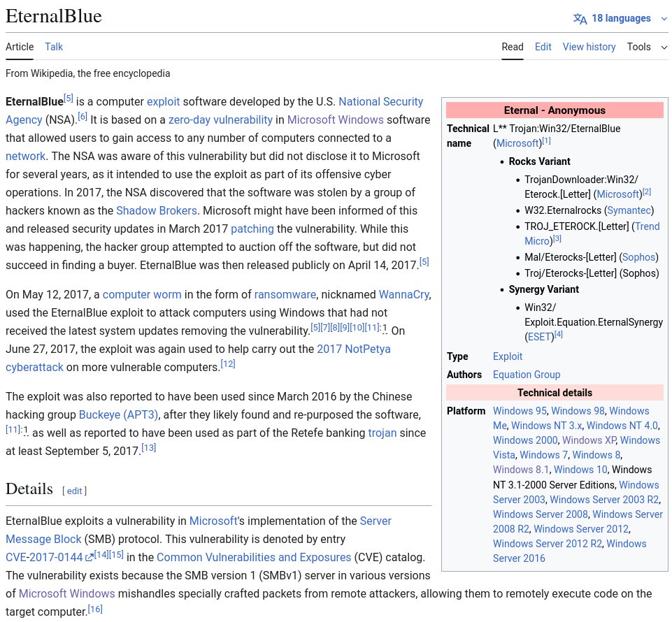Follow the trojan link
This screenshot has height=622, width=672.
[383, 433]
